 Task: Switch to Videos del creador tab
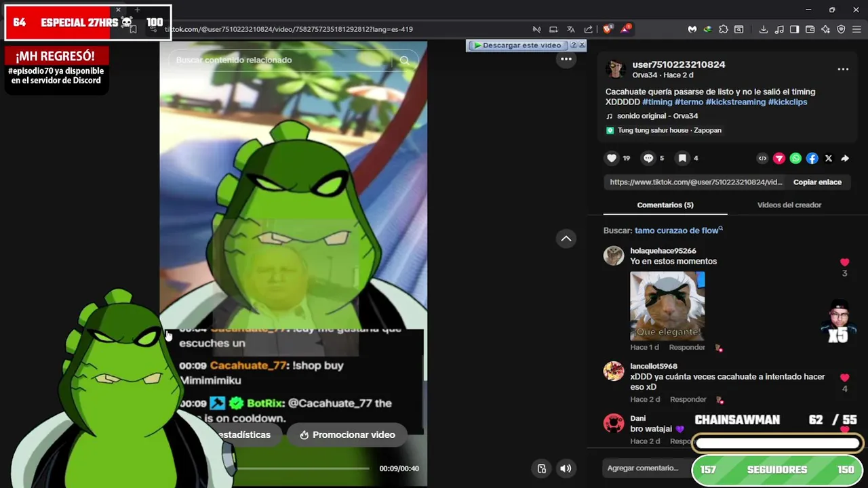[789, 205]
